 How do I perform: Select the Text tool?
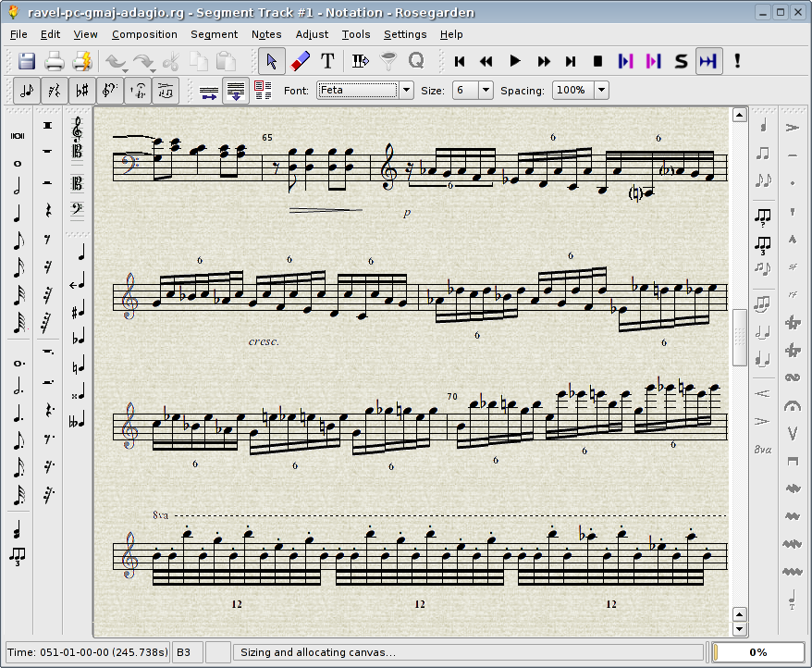click(327, 61)
